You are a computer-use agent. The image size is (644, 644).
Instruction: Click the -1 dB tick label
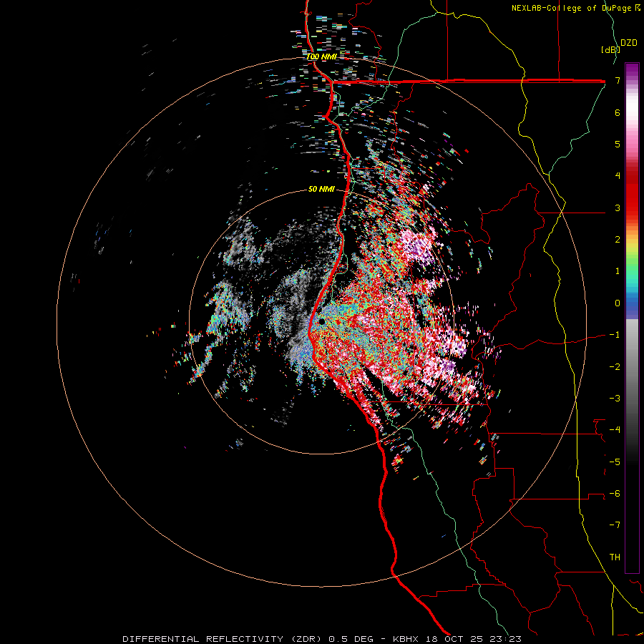click(615, 335)
